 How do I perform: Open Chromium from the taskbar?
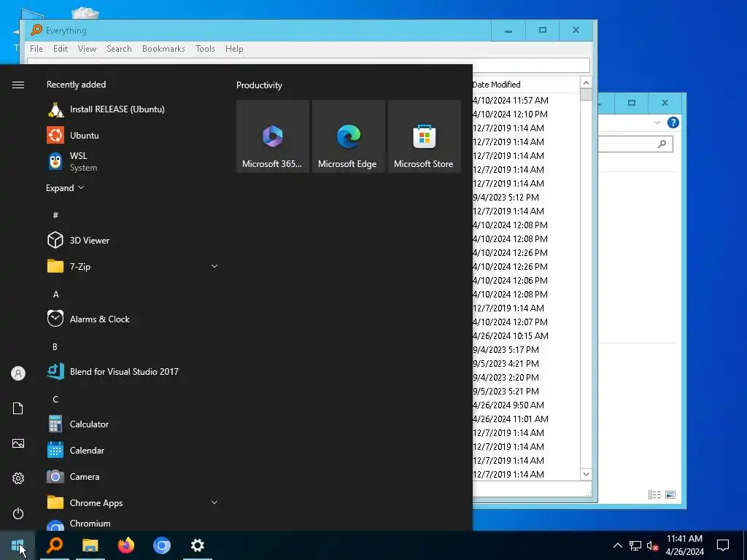161,545
